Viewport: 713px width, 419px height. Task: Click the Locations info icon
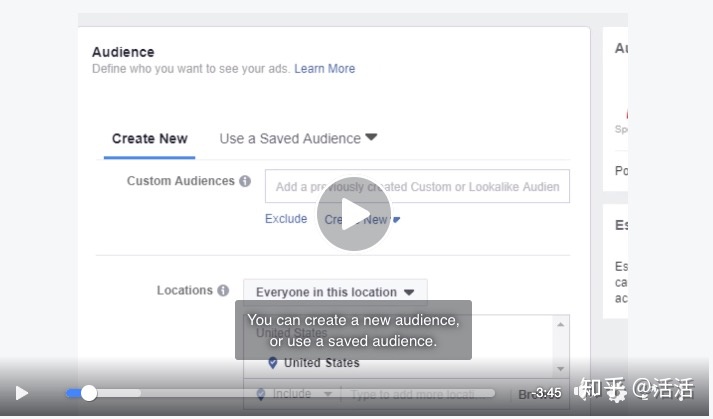pyautogui.click(x=222, y=290)
